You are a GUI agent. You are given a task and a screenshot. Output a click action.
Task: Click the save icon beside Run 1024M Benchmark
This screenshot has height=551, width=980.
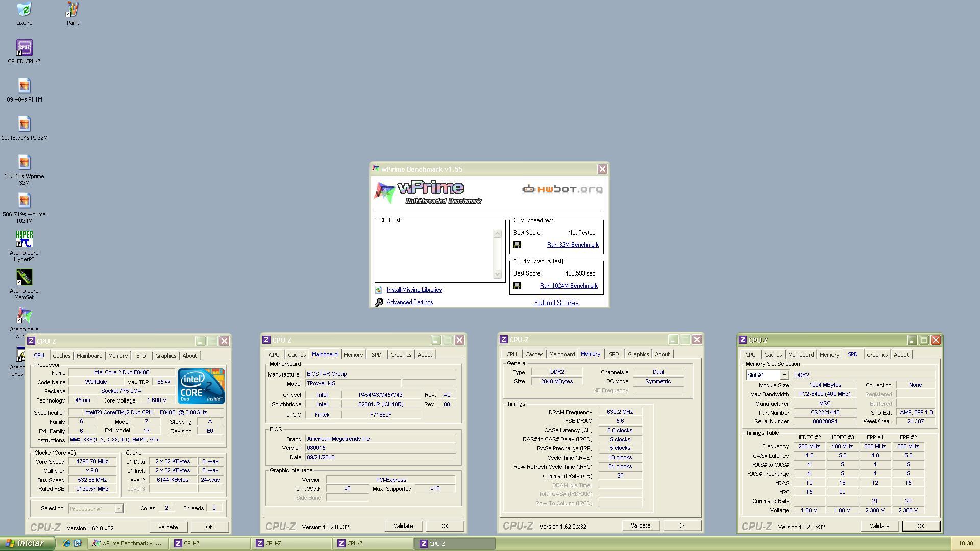(517, 286)
